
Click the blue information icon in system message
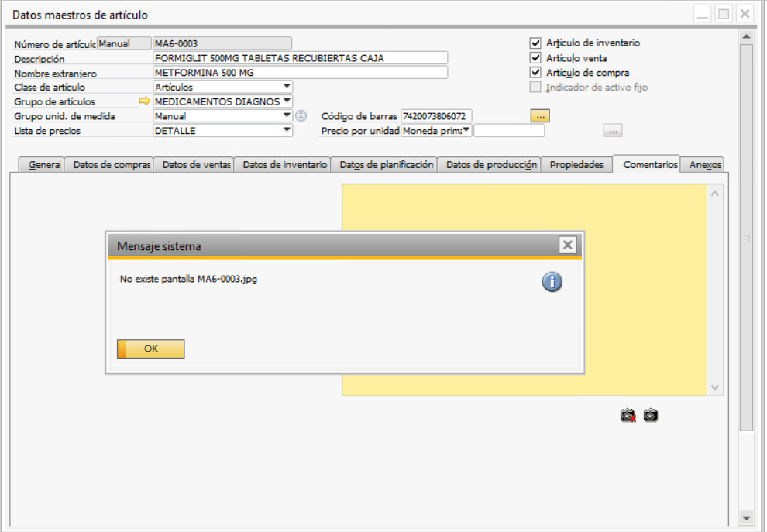552,282
